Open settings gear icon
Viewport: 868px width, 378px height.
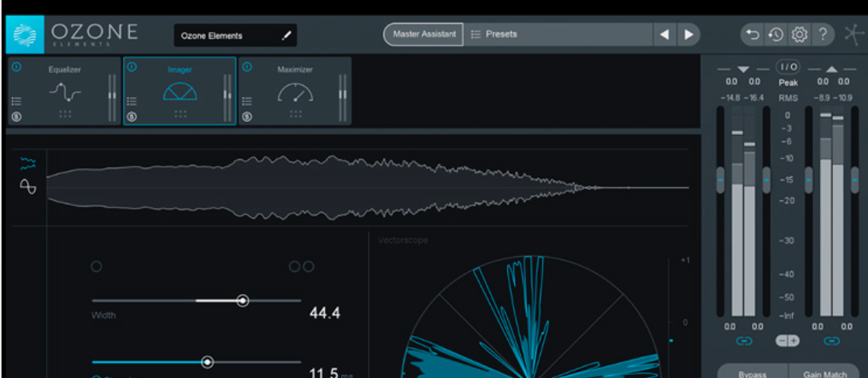coord(799,35)
